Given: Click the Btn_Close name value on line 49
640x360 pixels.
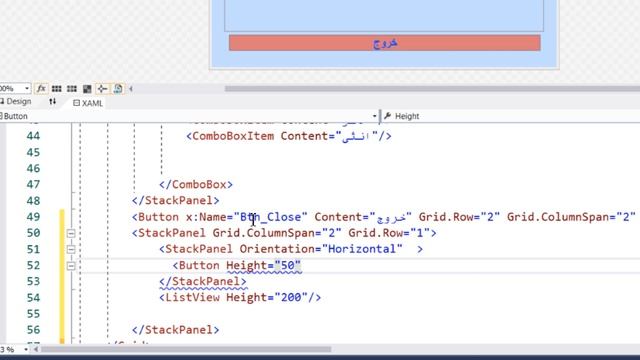Looking at the screenshot, I should tap(270, 217).
